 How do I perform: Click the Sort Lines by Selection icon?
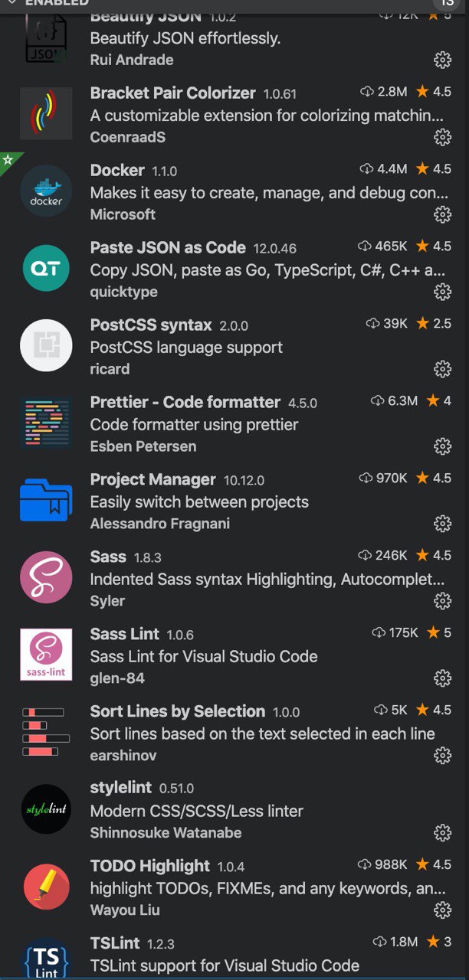[46, 732]
